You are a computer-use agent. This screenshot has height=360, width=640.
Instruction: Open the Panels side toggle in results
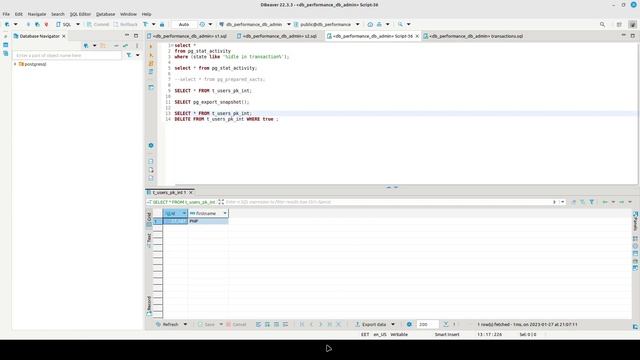636,221
